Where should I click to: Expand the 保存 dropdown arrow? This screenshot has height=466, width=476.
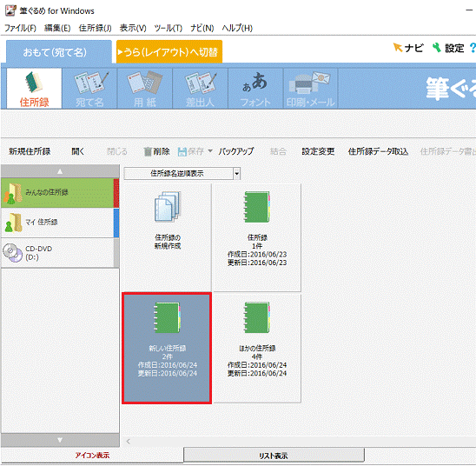(210, 151)
